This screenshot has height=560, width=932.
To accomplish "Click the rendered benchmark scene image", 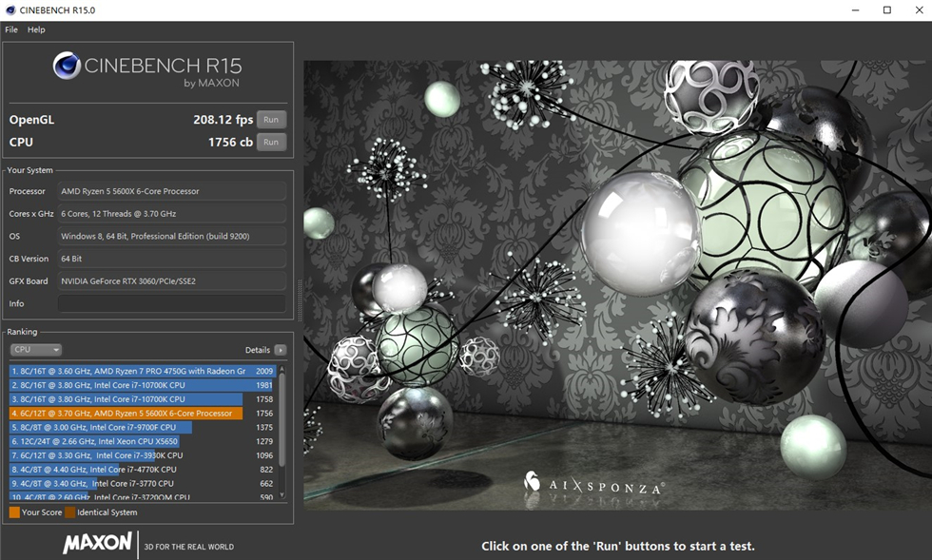I will click(x=617, y=285).
